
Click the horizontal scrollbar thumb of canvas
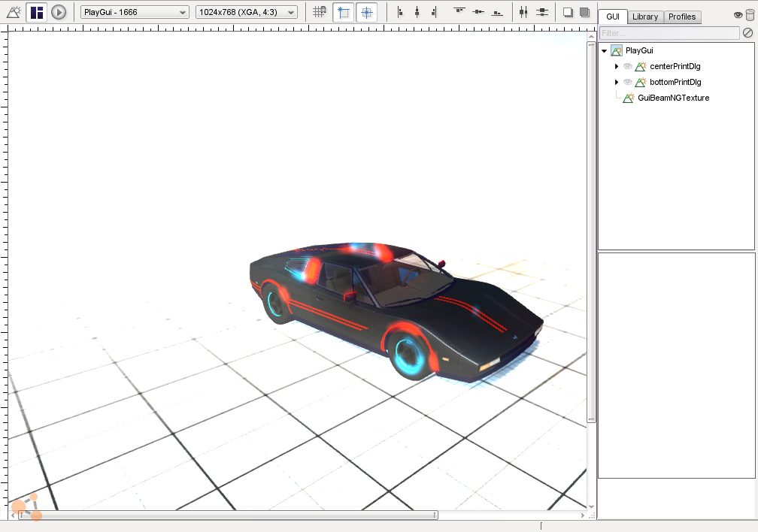tap(228, 515)
